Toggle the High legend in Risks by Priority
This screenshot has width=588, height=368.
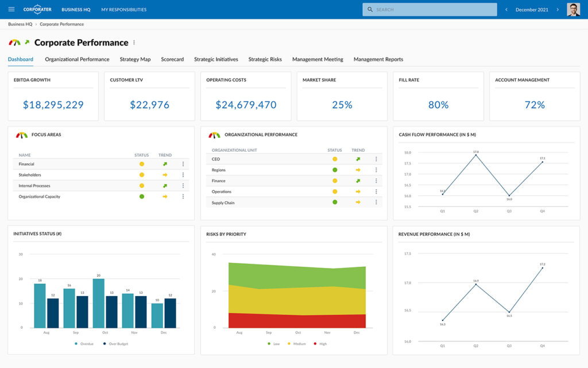(x=320, y=344)
